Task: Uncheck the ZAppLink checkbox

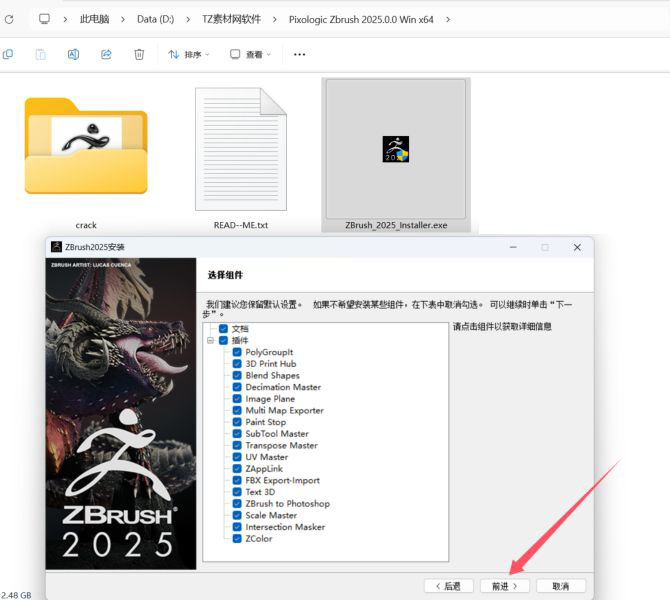Action: pos(237,468)
